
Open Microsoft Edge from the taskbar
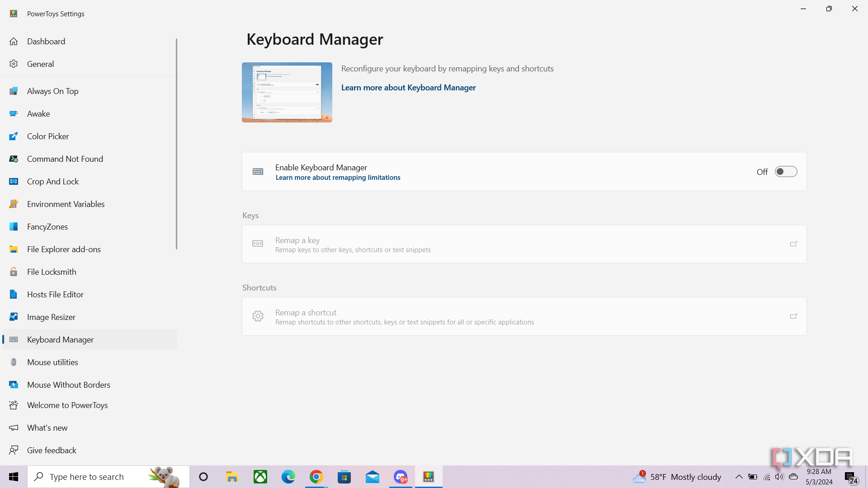288,477
